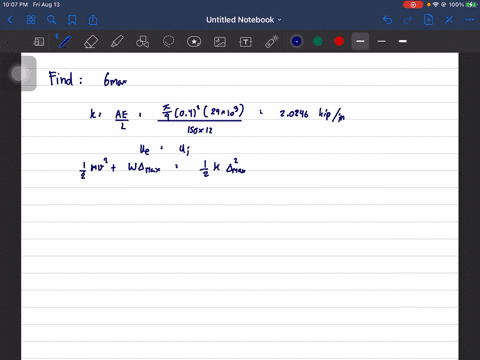Image resolution: width=480 pixels, height=360 pixels.
Task: Select the Shapes tool
Action: pyautogui.click(x=142, y=42)
